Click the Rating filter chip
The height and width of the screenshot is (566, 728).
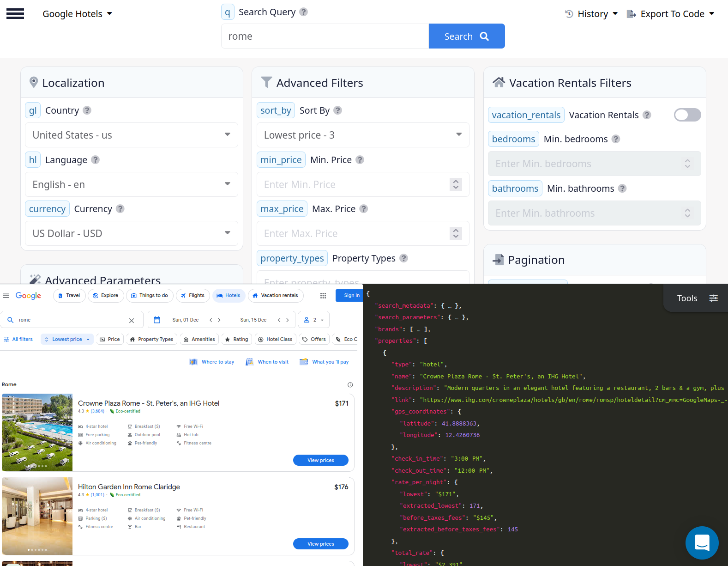(237, 339)
